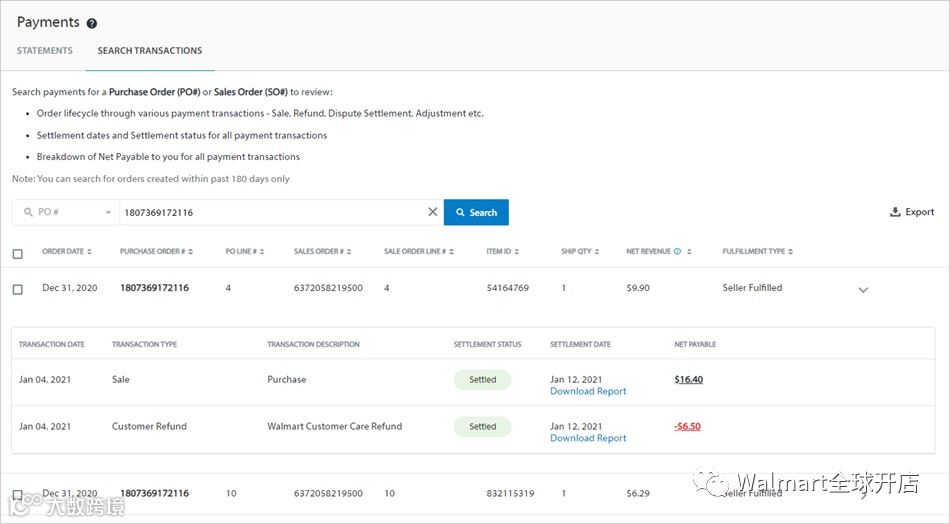Screen dimensions: 950x524
Task: Sort by Fulfillment Type arrows
Action: pyautogui.click(x=791, y=251)
